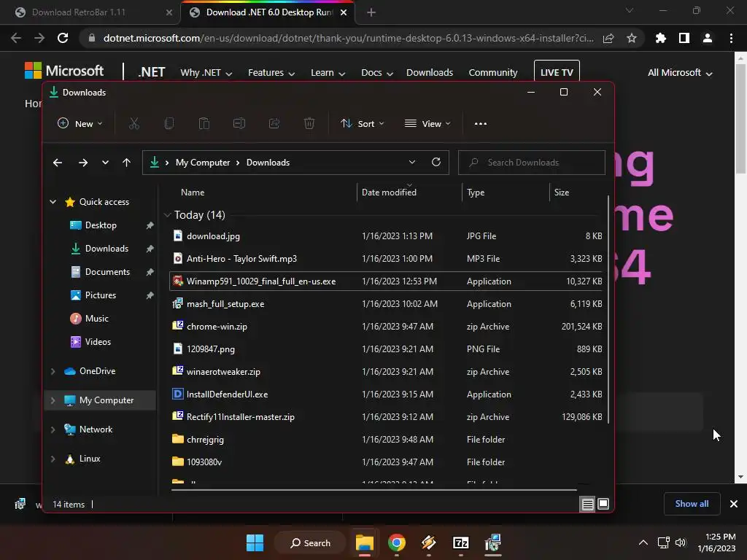Expand the My Computer tree node arrow
The width and height of the screenshot is (747, 560).
coord(53,400)
